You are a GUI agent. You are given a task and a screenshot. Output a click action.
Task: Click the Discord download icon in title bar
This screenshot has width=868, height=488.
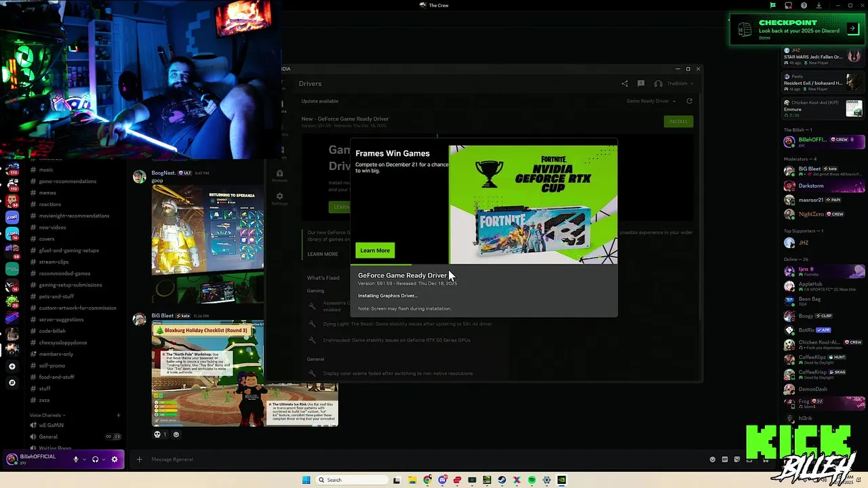818,5
